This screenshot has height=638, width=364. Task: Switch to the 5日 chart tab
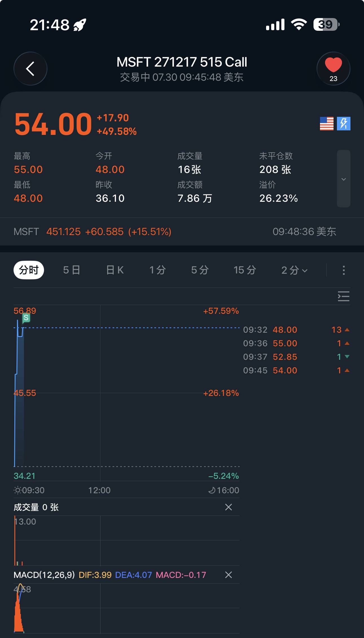pyautogui.click(x=72, y=270)
